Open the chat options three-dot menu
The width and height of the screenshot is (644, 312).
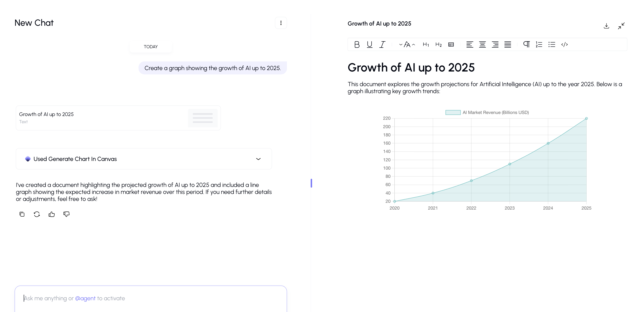click(x=281, y=23)
